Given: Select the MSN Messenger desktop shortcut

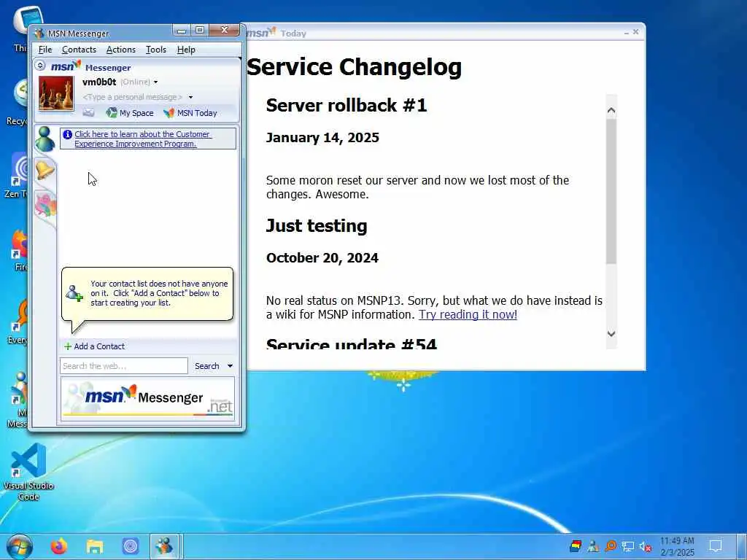Looking at the screenshot, I should click(x=18, y=400).
